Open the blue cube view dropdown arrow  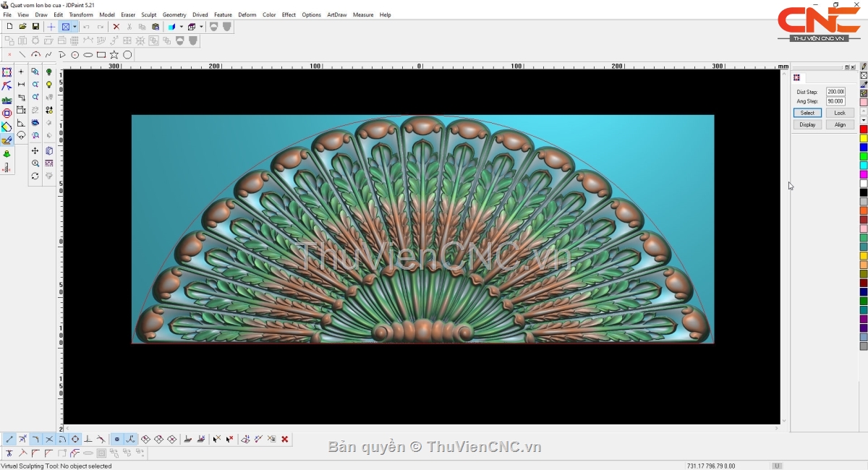click(x=181, y=27)
